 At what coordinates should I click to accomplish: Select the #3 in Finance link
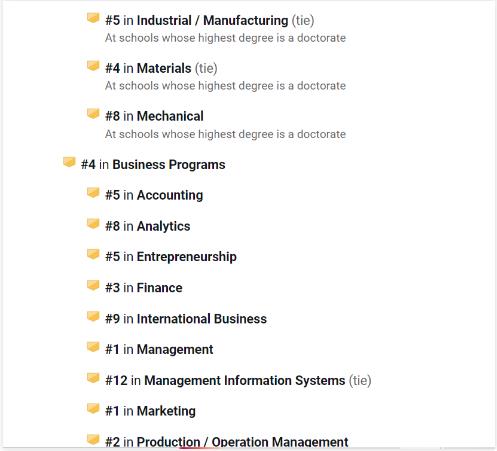144,288
